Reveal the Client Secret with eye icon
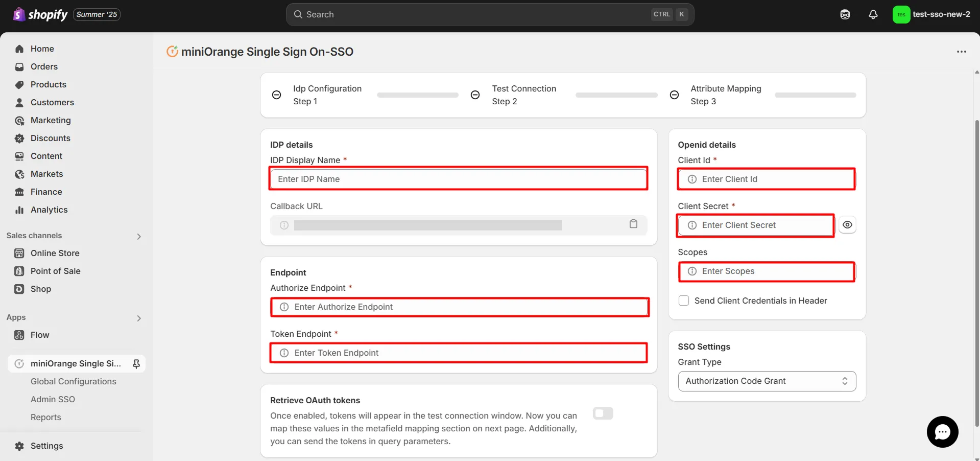The image size is (980, 461). click(847, 225)
